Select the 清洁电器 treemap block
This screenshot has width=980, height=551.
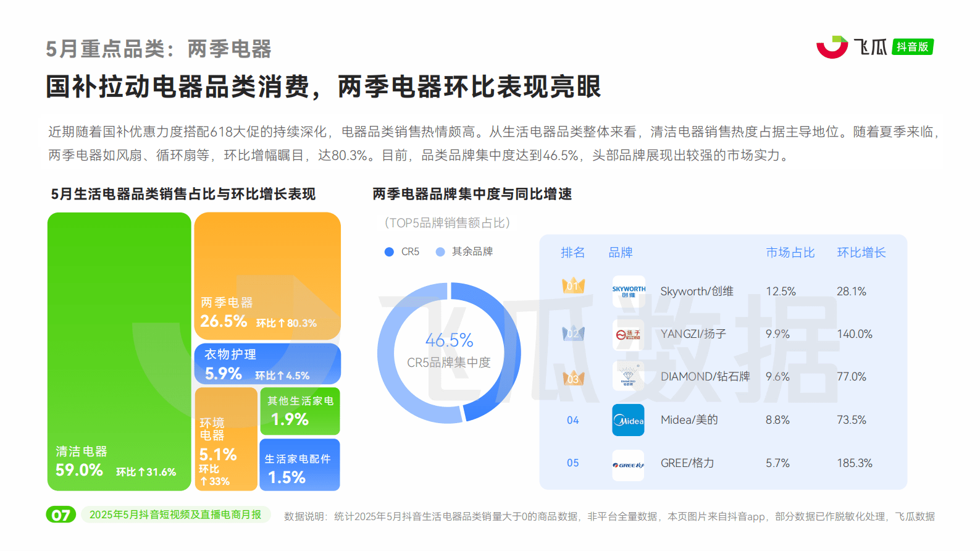(x=119, y=351)
